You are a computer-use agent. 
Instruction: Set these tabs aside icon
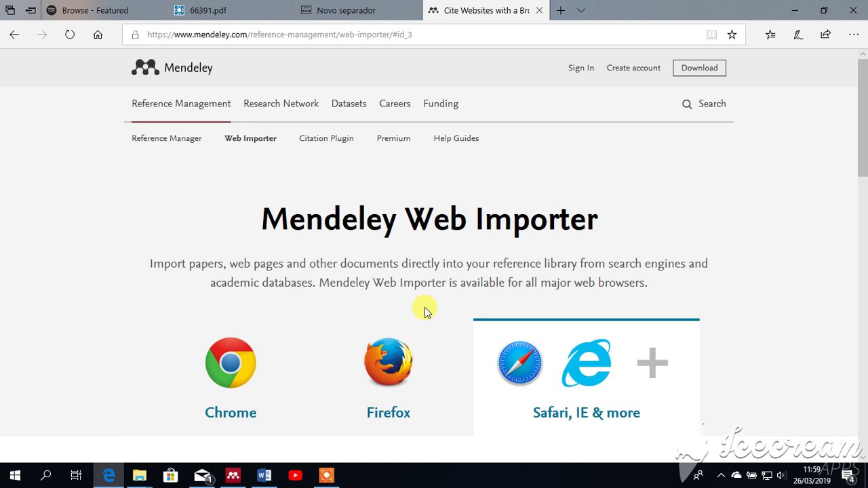[x=31, y=10]
